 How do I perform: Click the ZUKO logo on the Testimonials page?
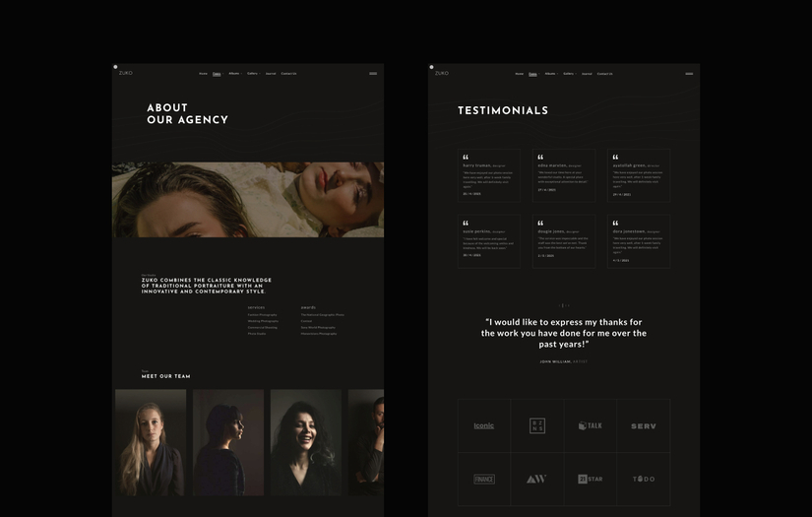pyautogui.click(x=442, y=73)
